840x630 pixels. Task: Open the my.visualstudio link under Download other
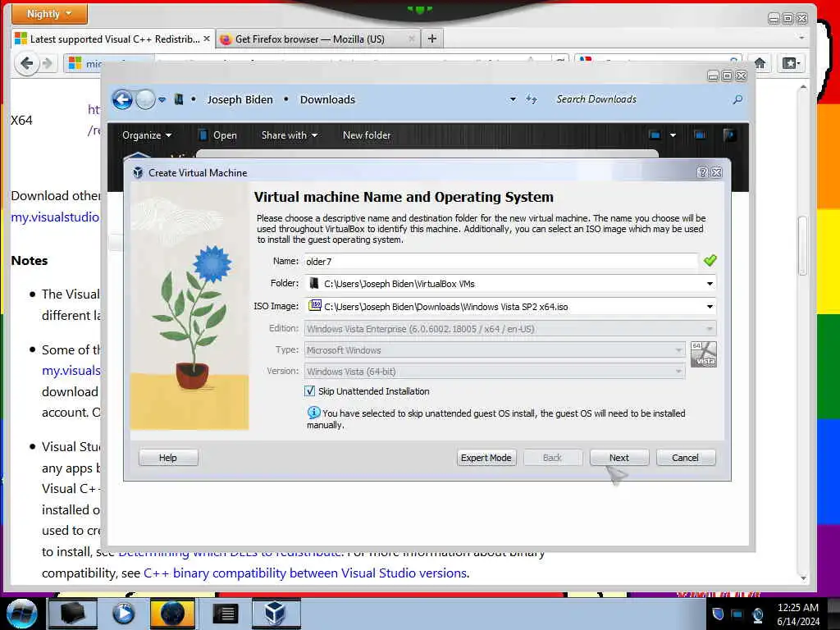pos(55,217)
